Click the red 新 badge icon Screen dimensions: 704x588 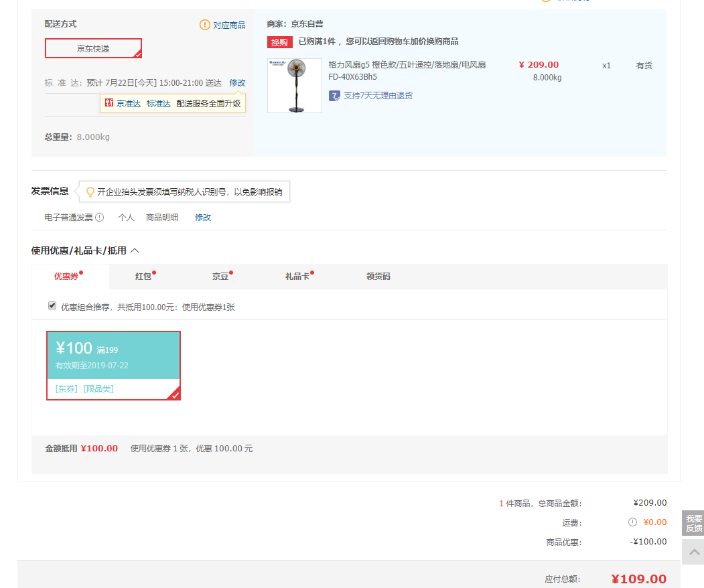[x=109, y=102]
